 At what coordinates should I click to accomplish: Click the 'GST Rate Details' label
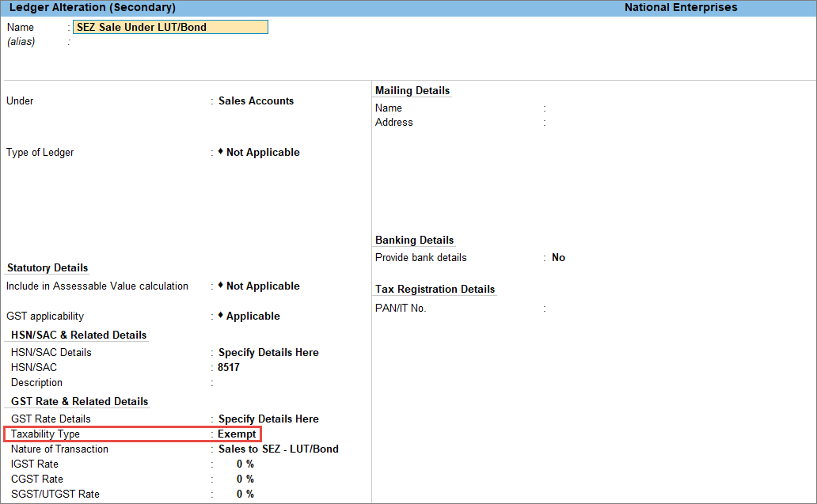point(51,419)
